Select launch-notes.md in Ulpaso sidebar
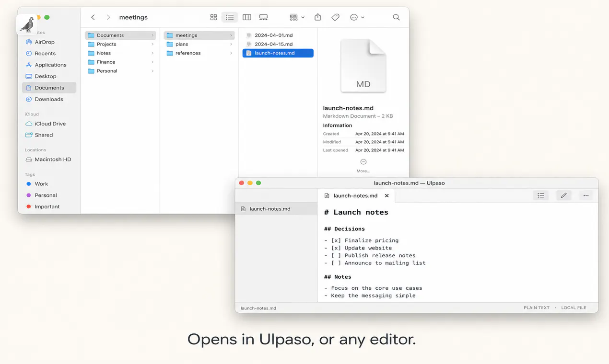 click(276, 209)
